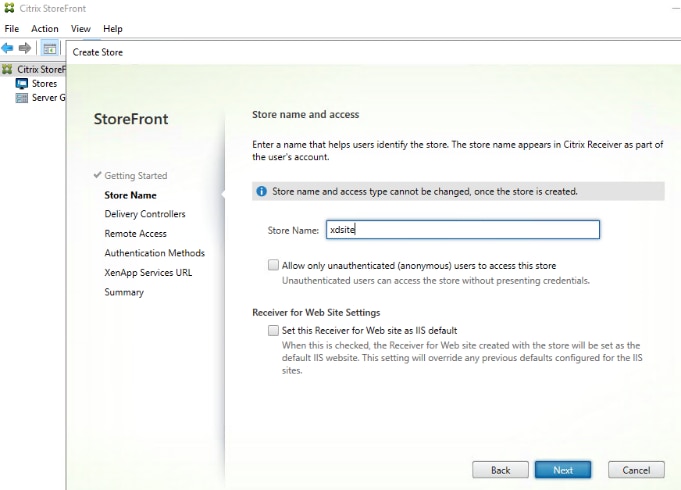Click the Stores monitor icon
This screenshot has height=490, width=681.
click(x=22, y=83)
